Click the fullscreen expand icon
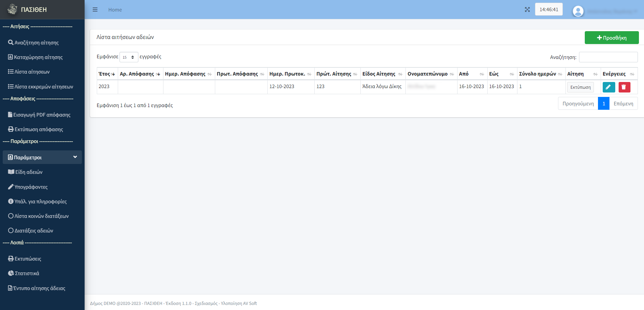This screenshot has width=644, height=310. pyautogui.click(x=527, y=9)
